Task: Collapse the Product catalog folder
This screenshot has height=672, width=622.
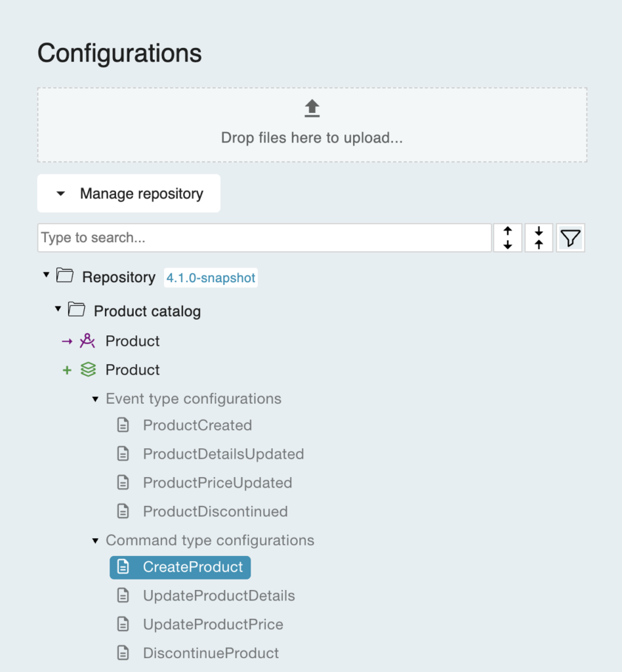Action: (58, 309)
